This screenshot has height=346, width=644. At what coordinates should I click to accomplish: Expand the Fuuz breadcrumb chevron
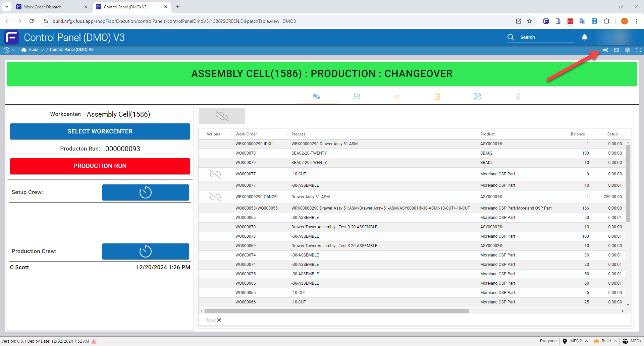tap(42, 50)
